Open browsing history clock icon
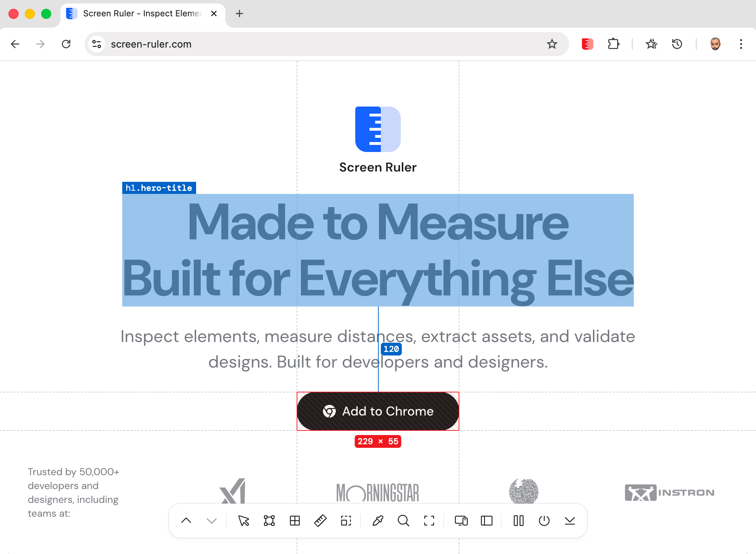The image size is (756, 554). coord(677,44)
